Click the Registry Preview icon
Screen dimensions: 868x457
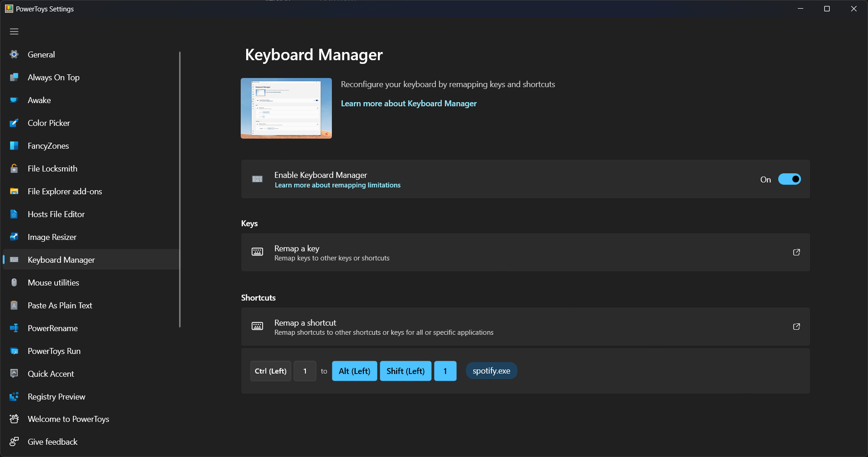pyautogui.click(x=14, y=396)
